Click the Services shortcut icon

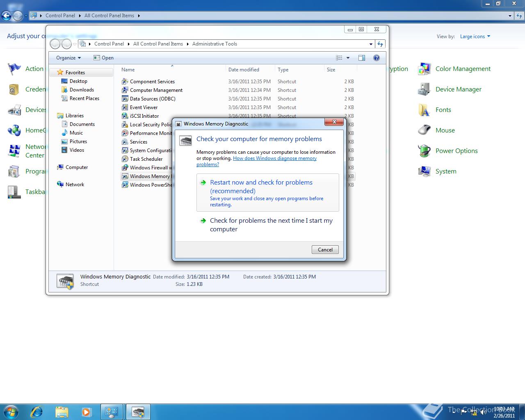tap(125, 142)
